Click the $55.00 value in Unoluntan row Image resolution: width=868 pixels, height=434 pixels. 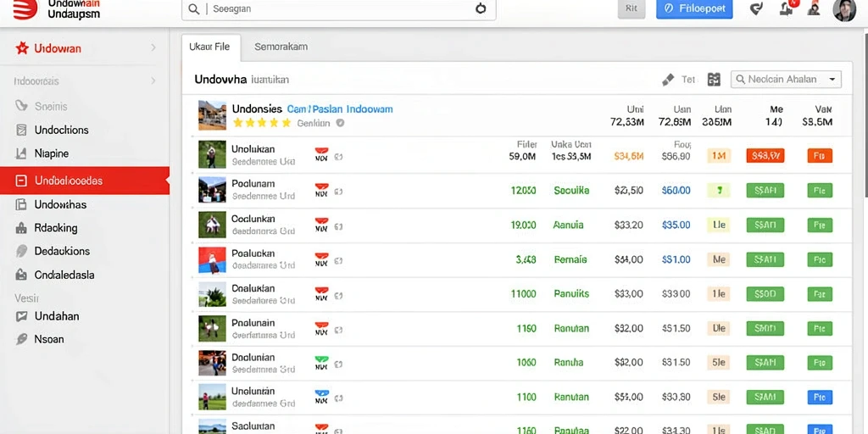629,397
